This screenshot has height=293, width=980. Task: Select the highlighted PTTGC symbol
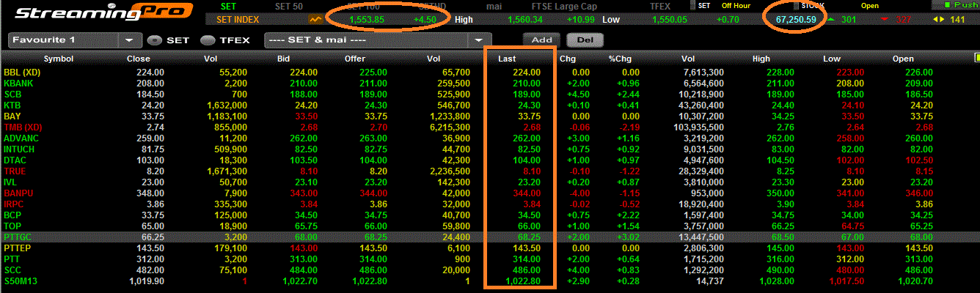tap(19, 237)
